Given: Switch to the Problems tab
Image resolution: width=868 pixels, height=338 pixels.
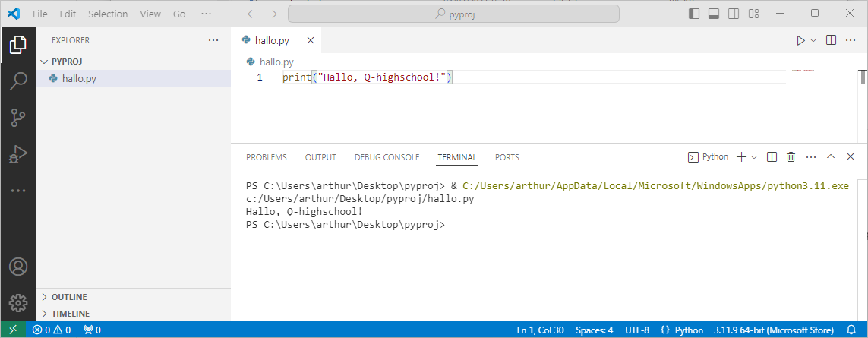Looking at the screenshot, I should (267, 157).
